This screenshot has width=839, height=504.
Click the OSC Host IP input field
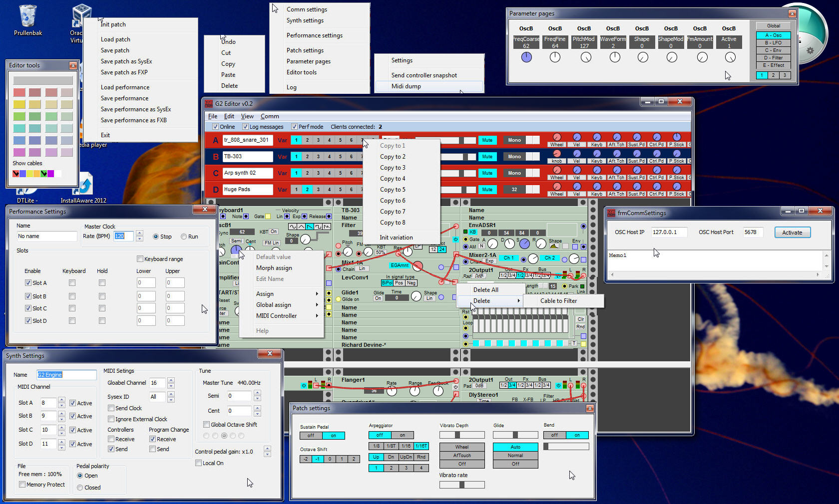pyautogui.click(x=669, y=232)
